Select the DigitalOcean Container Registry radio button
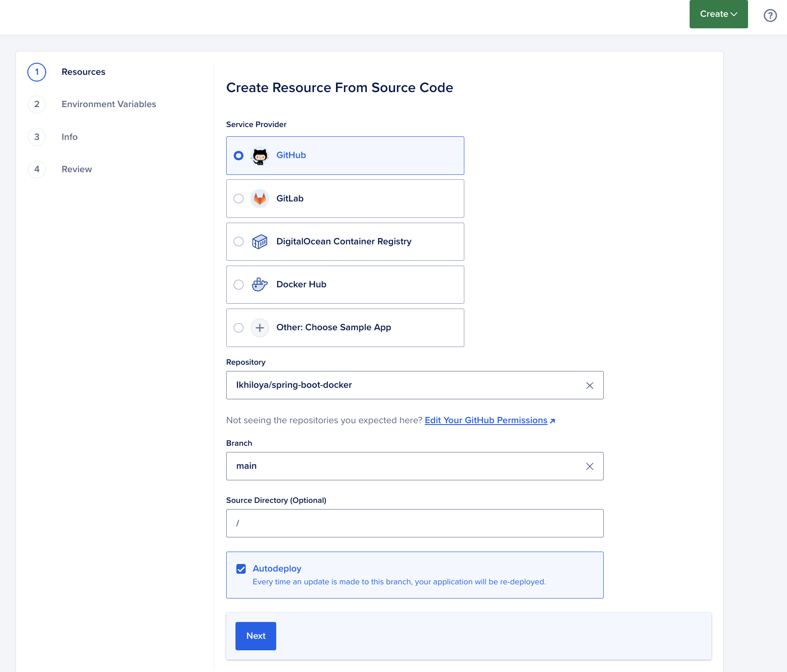This screenshot has width=787, height=672. pos(239,242)
